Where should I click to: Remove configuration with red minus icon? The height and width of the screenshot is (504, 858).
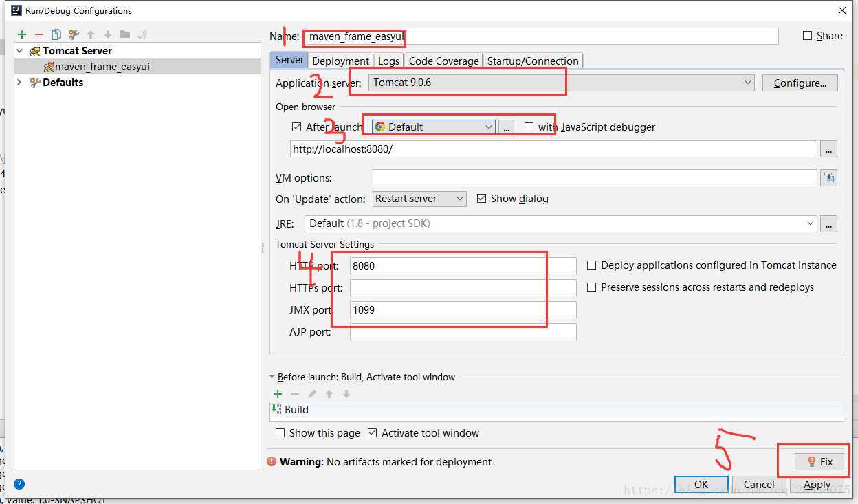tap(39, 34)
